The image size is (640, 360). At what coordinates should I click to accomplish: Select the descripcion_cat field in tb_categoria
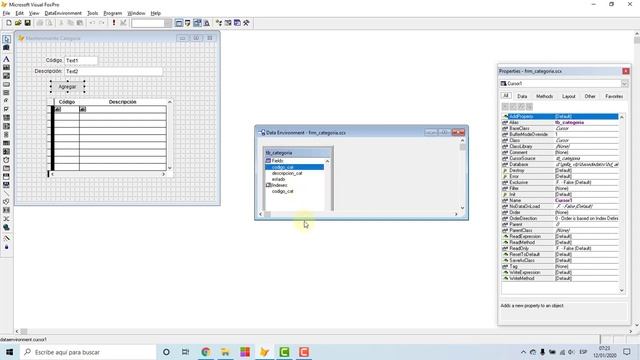(x=287, y=173)
